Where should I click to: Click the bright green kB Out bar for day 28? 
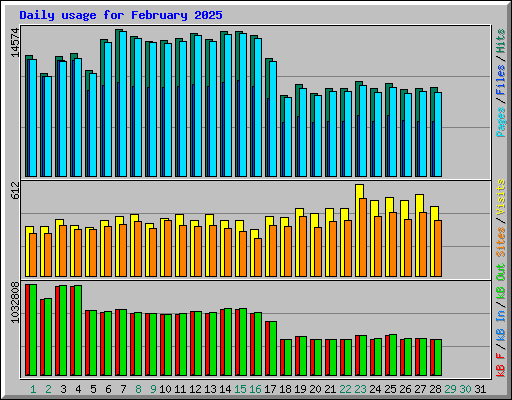(x=438, y=357)
